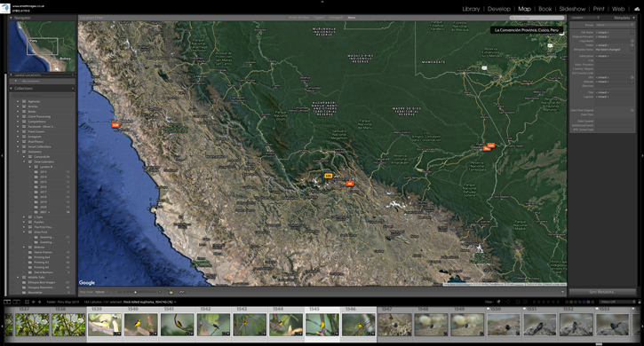
Task: Select the highlighted euphonia thumbnail 1545
Action: click(x=322, y=324)
